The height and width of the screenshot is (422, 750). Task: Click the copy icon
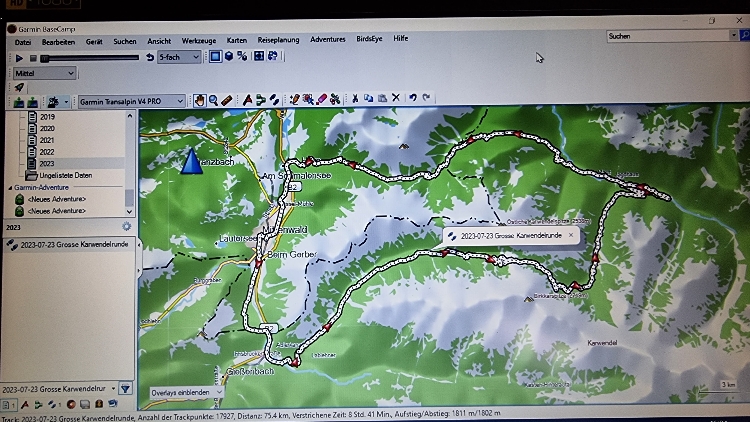(x=368, y=98)
